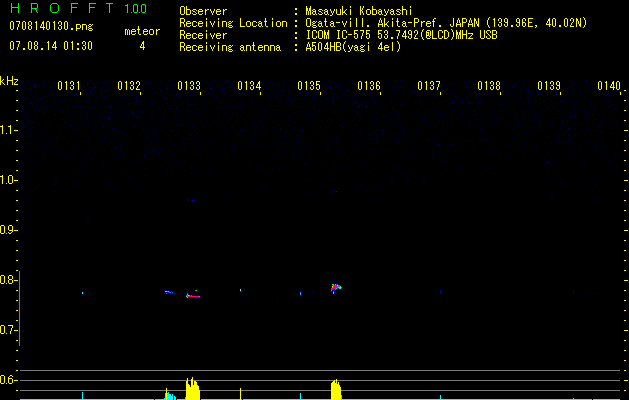629x400 pixels.
Task: Click the cyan power bump before 0133
Action: pyautogui.click(x=170, y=395)
